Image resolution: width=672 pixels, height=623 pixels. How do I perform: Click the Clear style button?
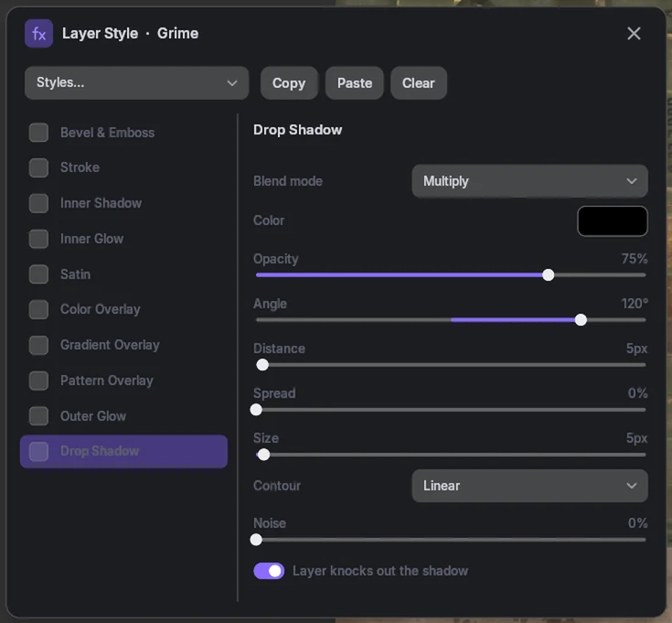coord(419,82)
